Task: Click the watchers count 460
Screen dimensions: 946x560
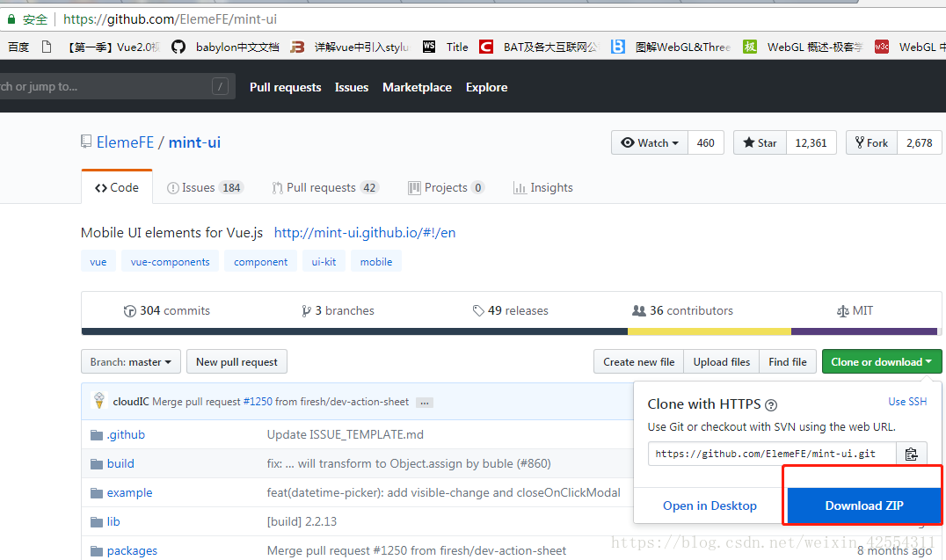Action: click(705, 143)
